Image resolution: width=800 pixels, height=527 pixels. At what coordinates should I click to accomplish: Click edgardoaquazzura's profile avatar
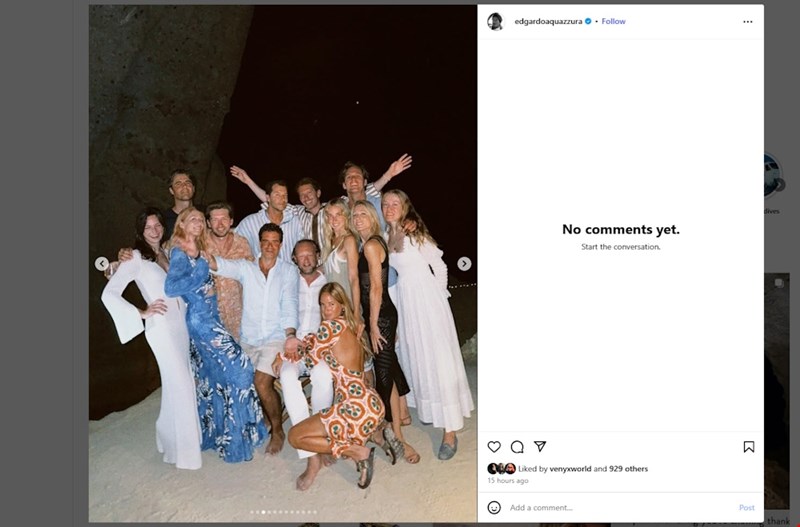(x=495, y=21)
